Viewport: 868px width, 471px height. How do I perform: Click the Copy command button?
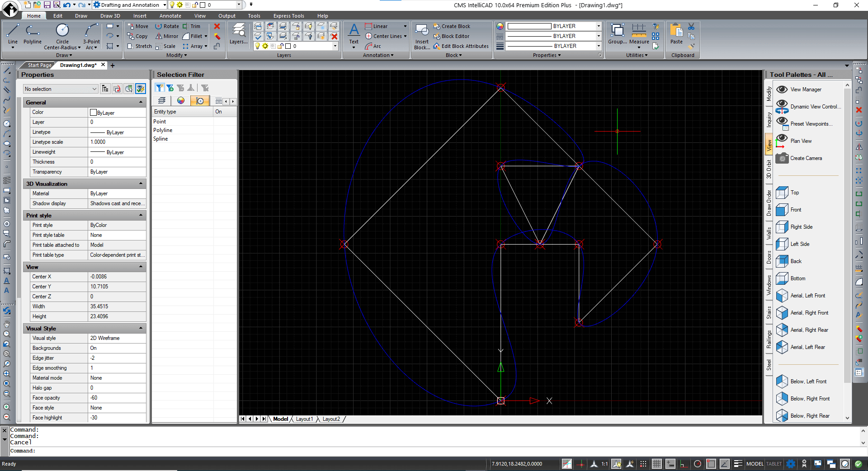click(137, 36)
